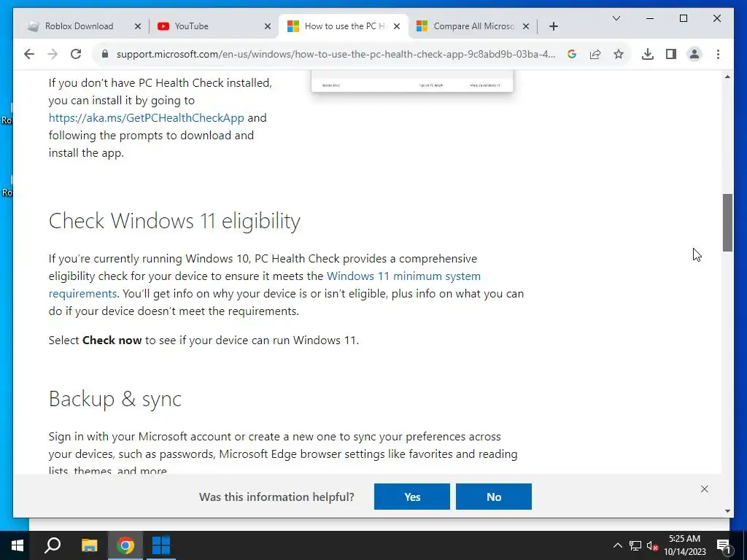Screen dimensions: 747x560
Task: Minimize the Chrome window
Action: pyautogui.click(x=650, y=18)
